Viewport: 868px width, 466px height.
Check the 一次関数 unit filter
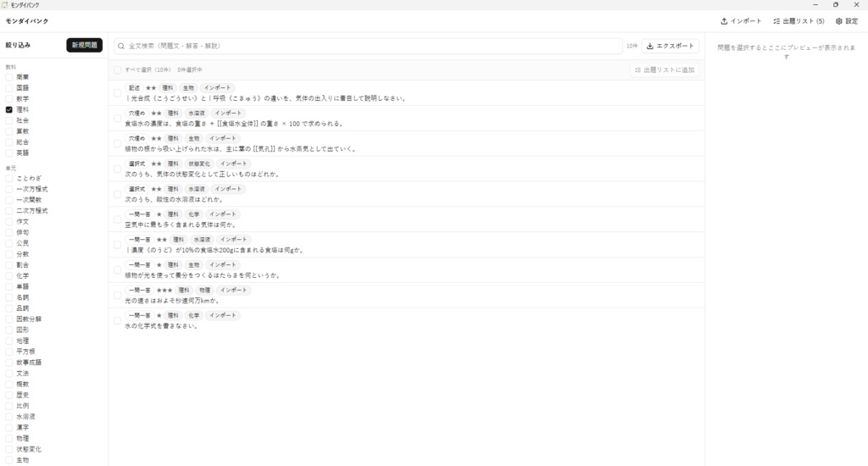coord(8,200)
